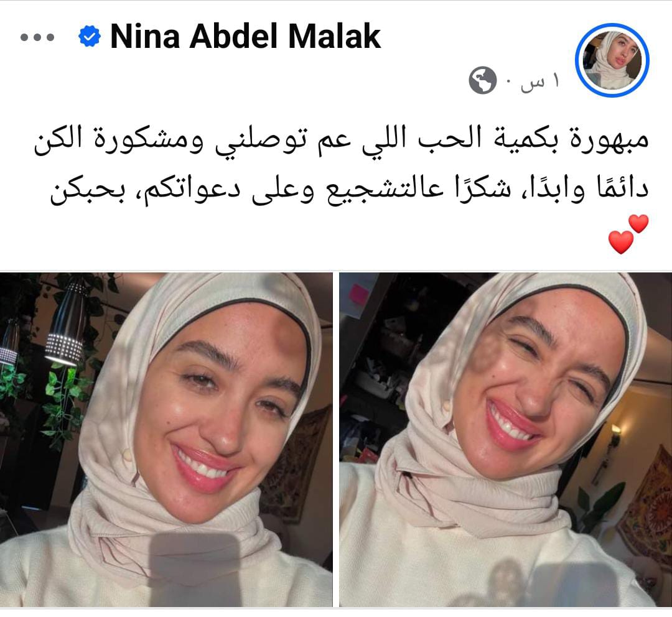This screenshot has height=617, width=672.
Task: Click the post timestamp "١ س"
Action: (539, 81)
